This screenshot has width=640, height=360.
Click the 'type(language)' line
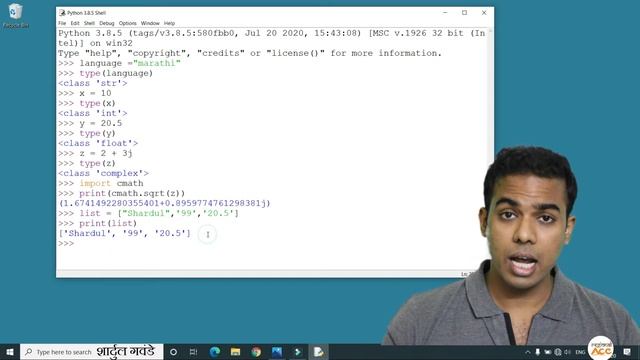[x=116, y=73]
